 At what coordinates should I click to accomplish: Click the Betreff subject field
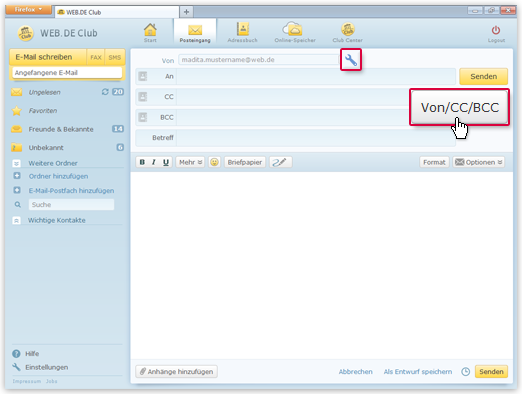316,138
